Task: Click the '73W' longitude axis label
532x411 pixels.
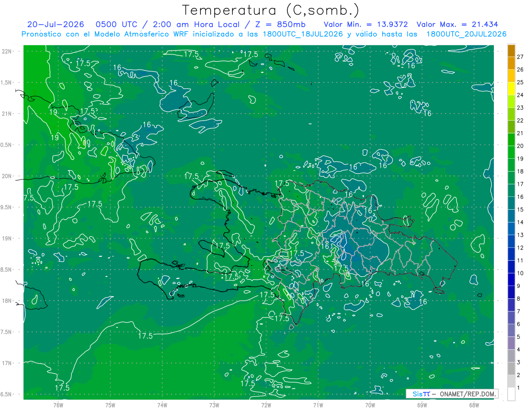Action: [x=214, y=405]
